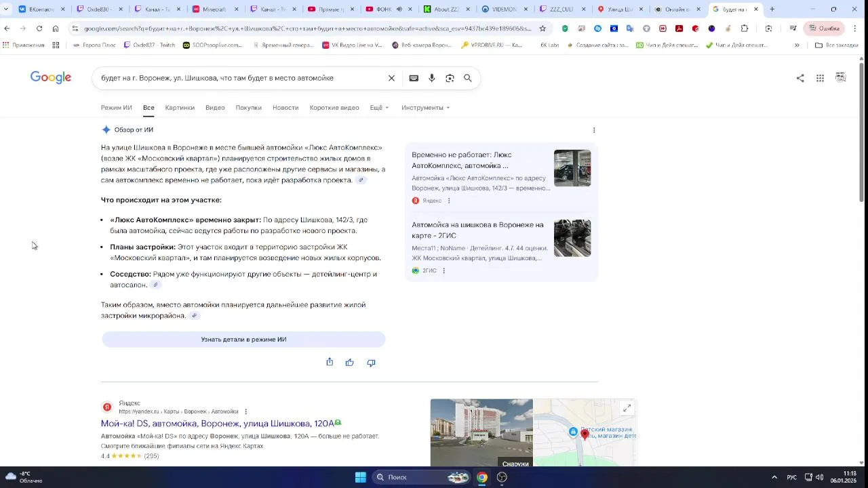Screen dimensions: 868x488
Task: Expand the 'Ещё' search filters dropdown
Action: coord(379,108)
